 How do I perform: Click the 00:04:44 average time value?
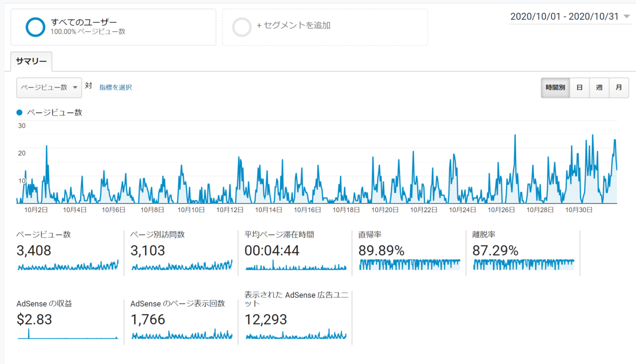(x=272, y=251)
